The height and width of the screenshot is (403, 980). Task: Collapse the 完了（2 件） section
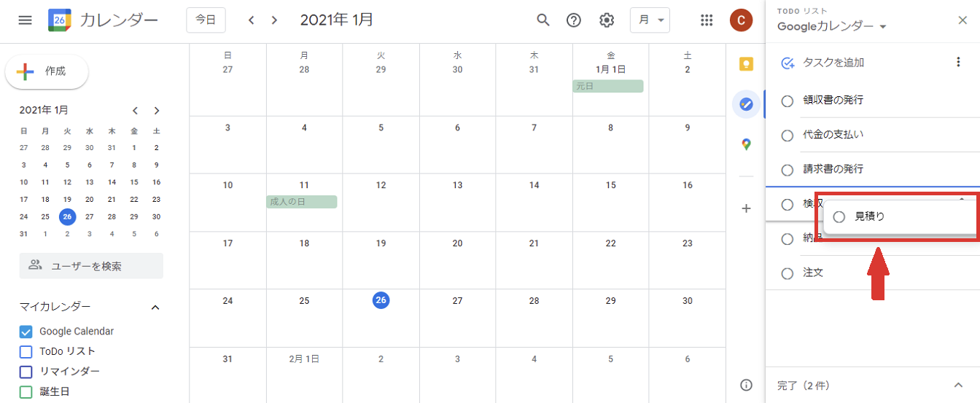pyautogui.click(x=958, y=386)
